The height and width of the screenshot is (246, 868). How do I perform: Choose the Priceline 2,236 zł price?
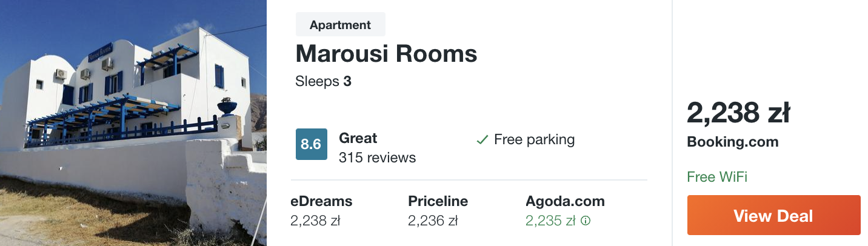tap(433, 221)
